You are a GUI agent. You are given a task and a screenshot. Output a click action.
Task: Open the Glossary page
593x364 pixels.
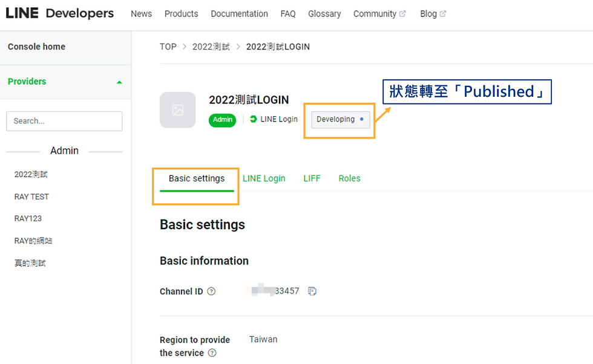coord(324,14)
